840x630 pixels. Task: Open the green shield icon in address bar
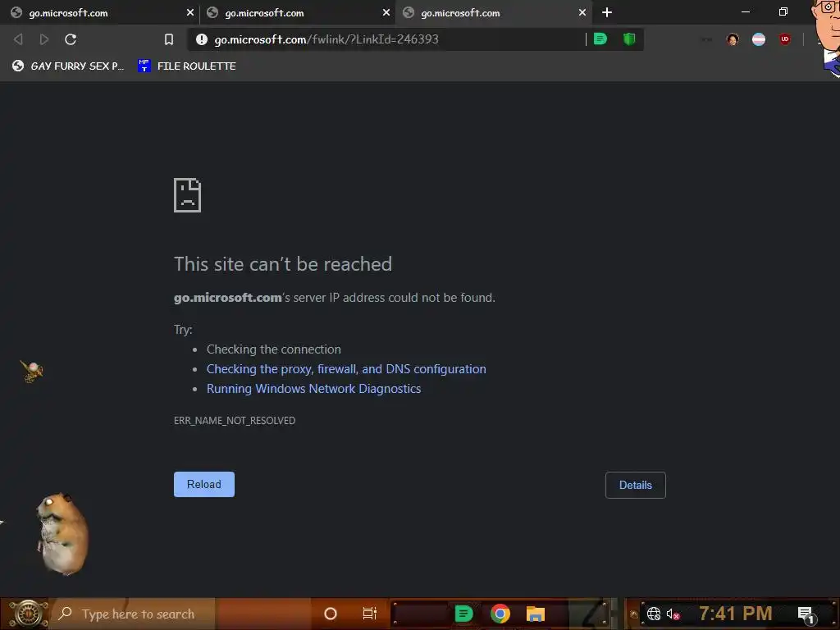[x=629, y=39]
